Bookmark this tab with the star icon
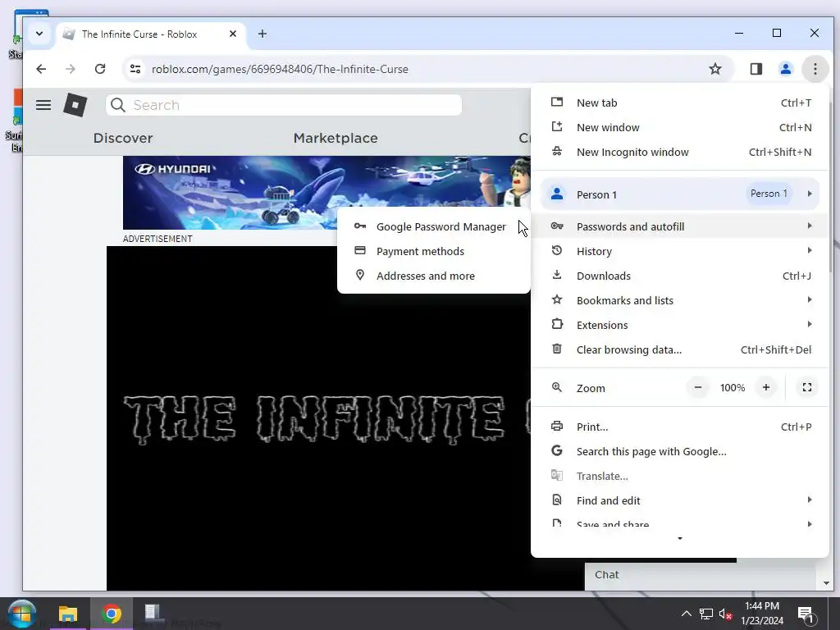The width and height of the screenshot is (840, 630). [715, 69]
